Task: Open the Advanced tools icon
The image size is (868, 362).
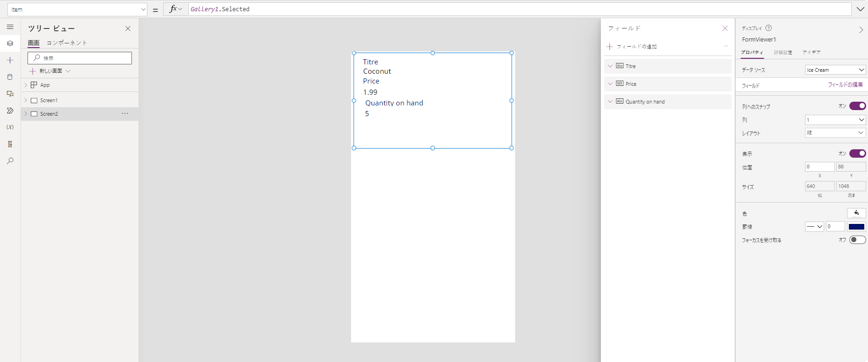Action: 10,144
